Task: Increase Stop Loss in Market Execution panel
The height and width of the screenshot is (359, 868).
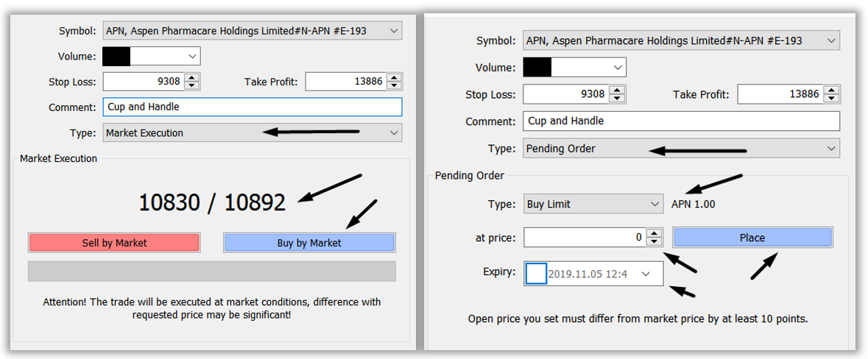Action: pos(191,78)
